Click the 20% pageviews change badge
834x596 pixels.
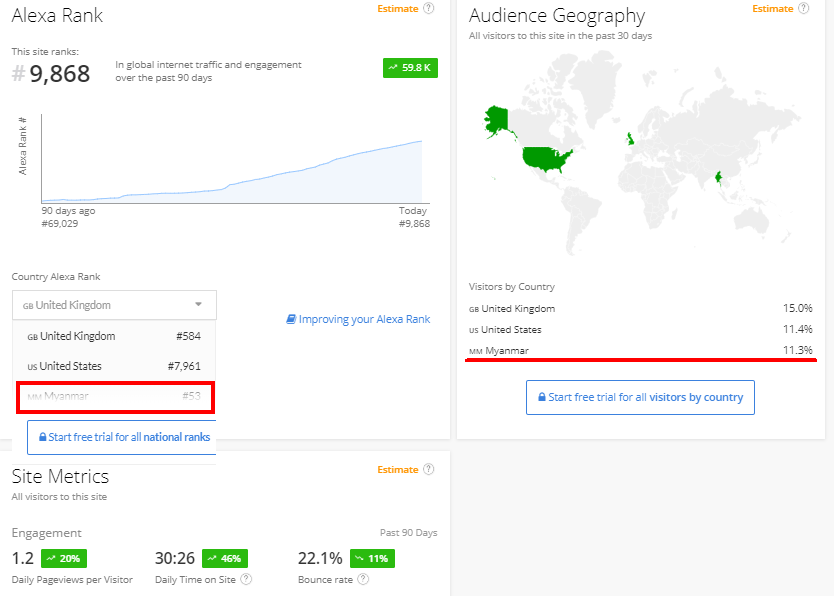click(64, 559)
